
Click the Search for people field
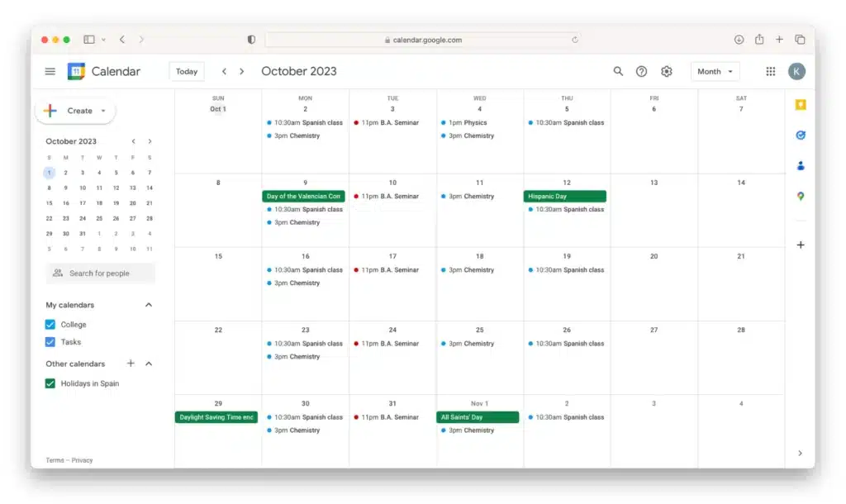(100, 273)
